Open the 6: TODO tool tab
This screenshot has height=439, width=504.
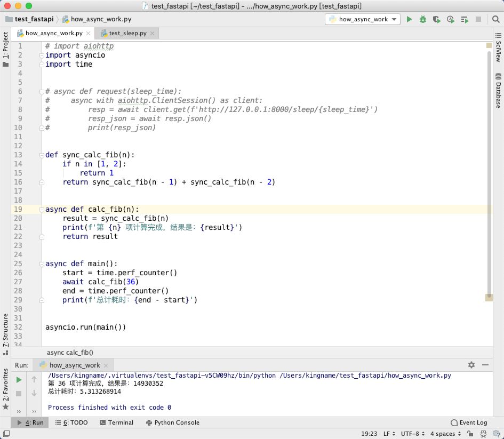[x=71, y=422]
